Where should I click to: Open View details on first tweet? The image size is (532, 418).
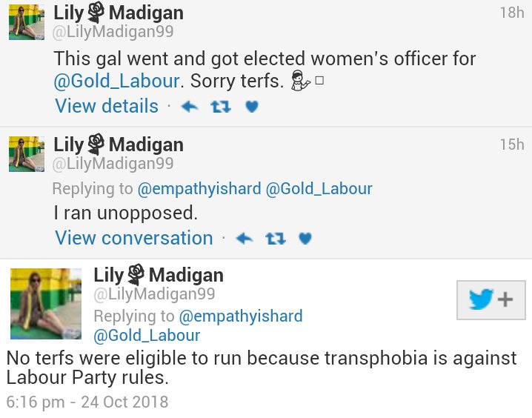tap(107, 106)
